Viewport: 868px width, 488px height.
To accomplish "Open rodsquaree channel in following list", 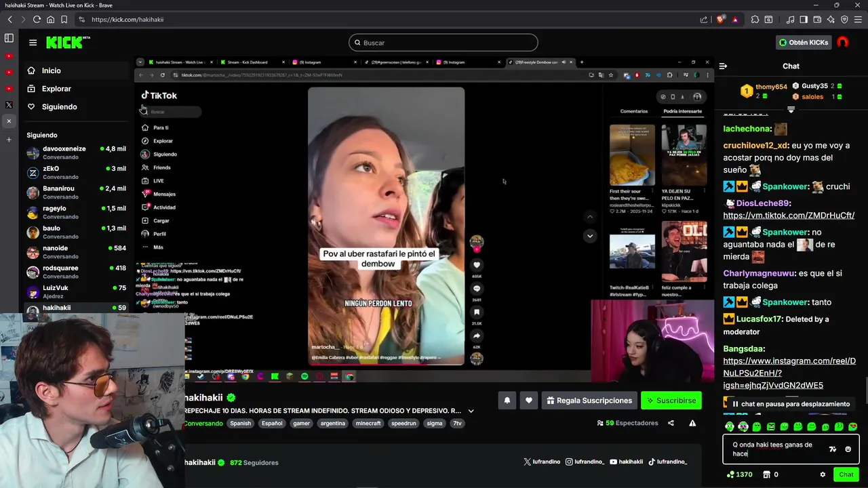I will 76,272.
